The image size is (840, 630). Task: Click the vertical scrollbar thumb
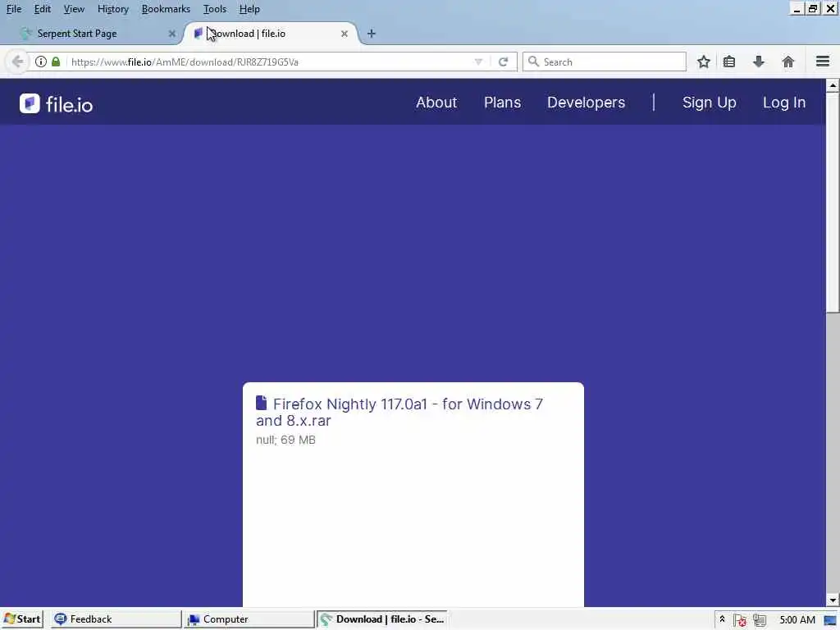click(833, 202)
